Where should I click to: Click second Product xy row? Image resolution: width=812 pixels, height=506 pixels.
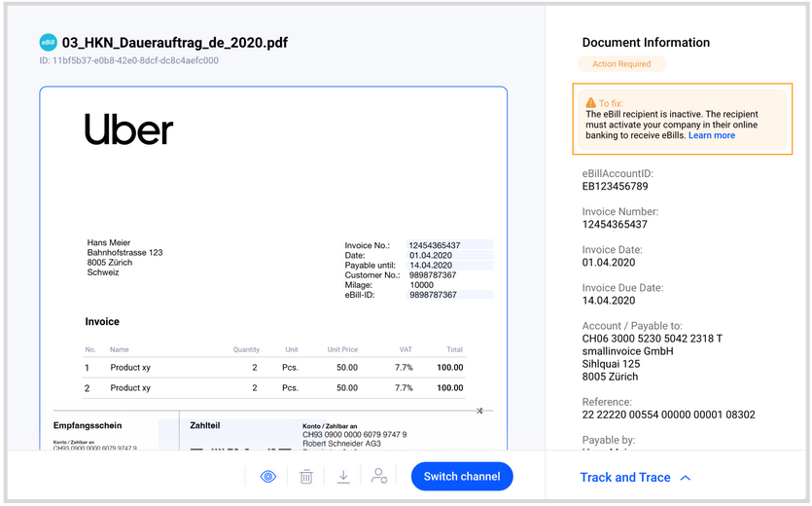point(274,388)
